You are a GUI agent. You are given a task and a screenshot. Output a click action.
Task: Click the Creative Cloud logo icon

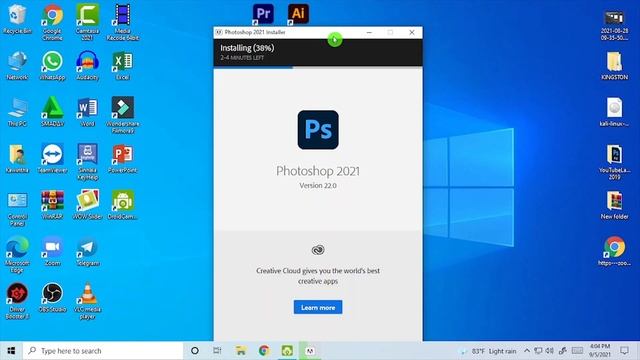pos(318,250)
